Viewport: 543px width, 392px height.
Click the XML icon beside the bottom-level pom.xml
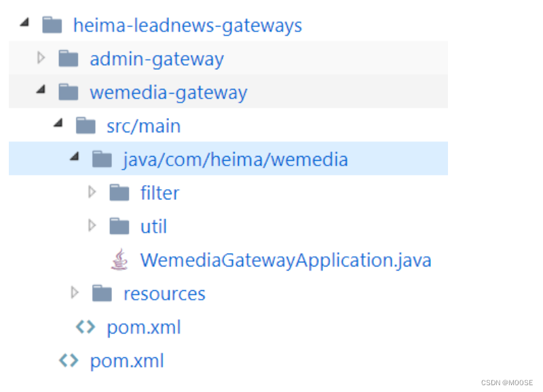click(x=69, y=360)
